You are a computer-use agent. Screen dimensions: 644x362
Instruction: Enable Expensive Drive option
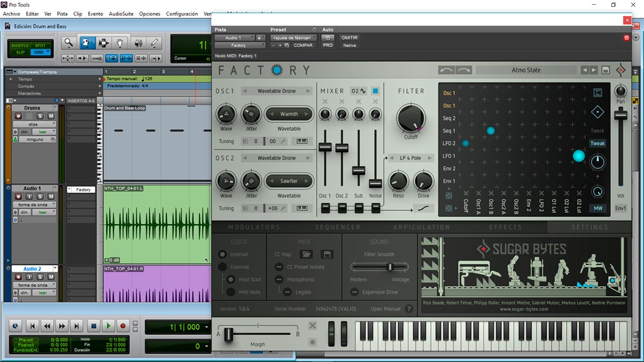(354, 292)
